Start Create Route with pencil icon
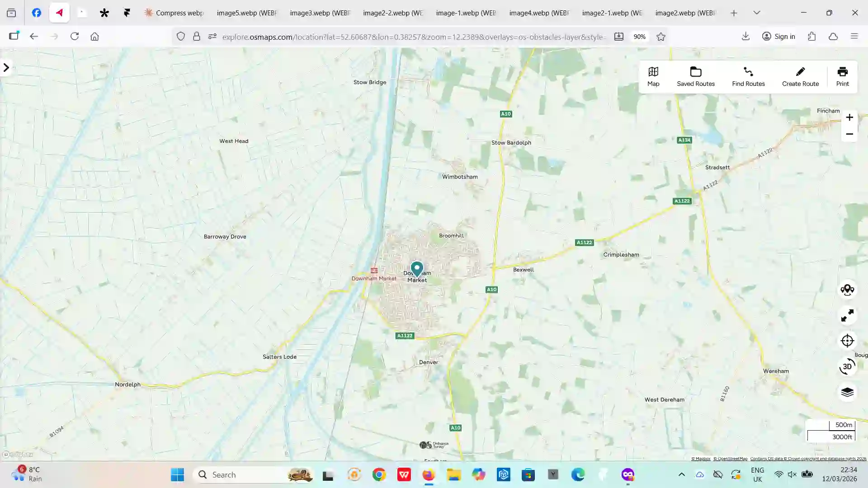This screenshot has height=488, width=868. (800, 76)
